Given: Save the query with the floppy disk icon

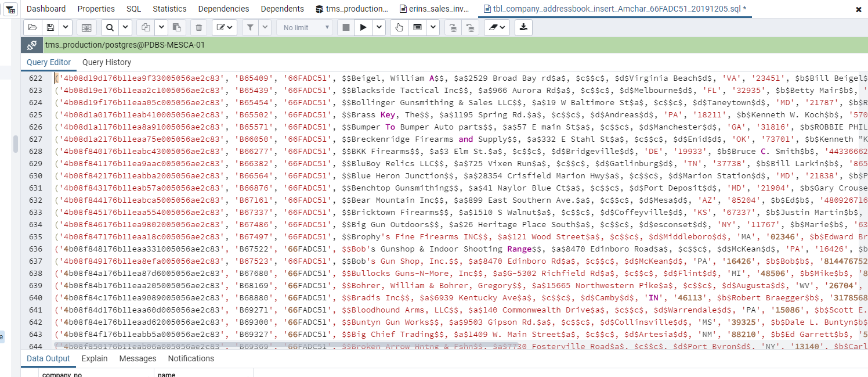Looking at the screenshot, I should point(50,27).
